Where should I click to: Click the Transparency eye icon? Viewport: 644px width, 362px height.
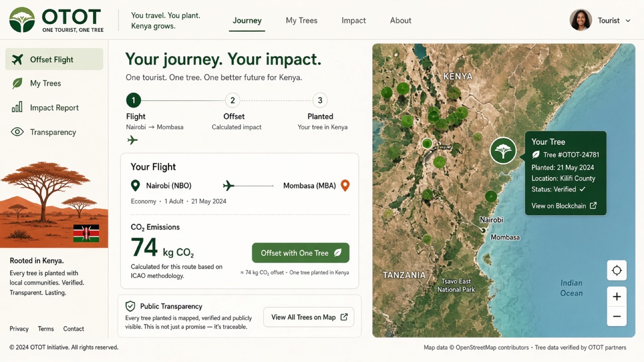click(x=17, y=132)
